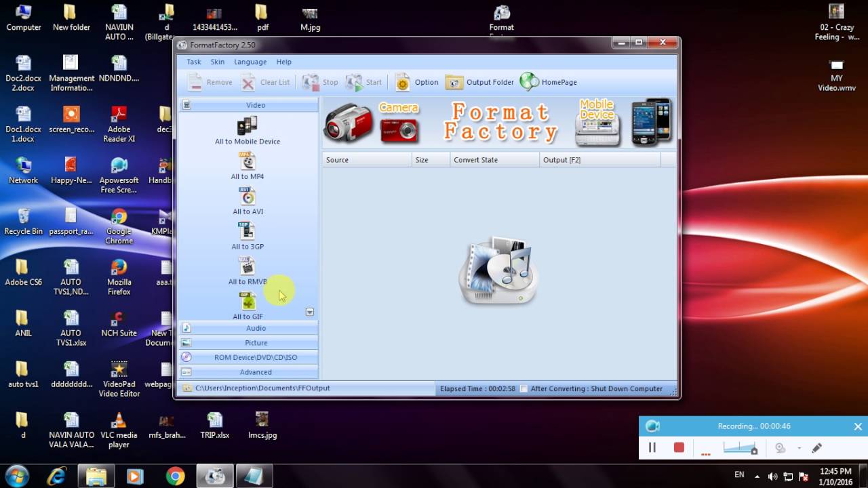
Task: Click the recorder webcam icon
Action: 781,448
